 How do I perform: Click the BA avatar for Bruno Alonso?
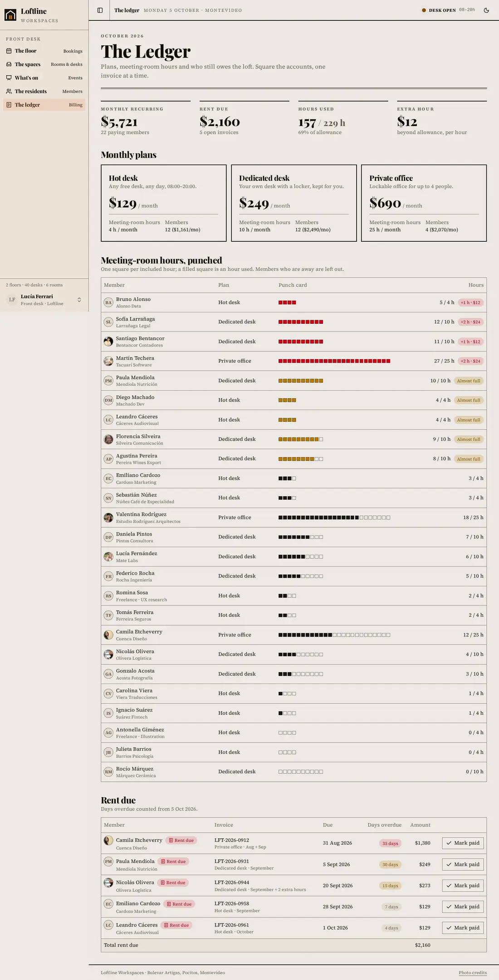click(x=108, y=302)
